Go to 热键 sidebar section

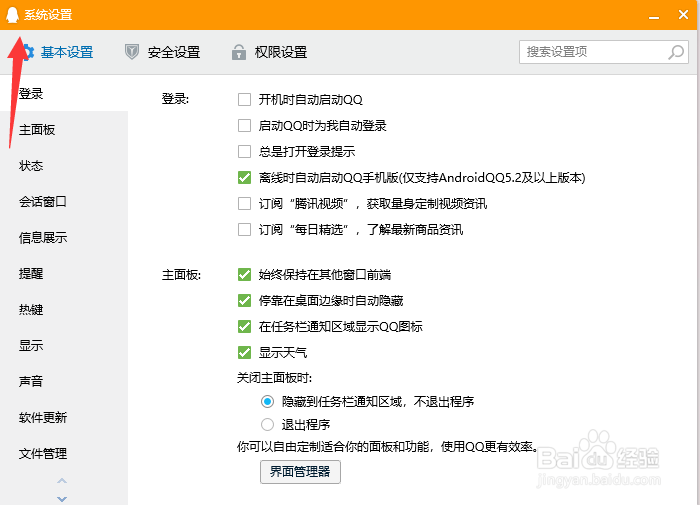click(x=64, y=309)
